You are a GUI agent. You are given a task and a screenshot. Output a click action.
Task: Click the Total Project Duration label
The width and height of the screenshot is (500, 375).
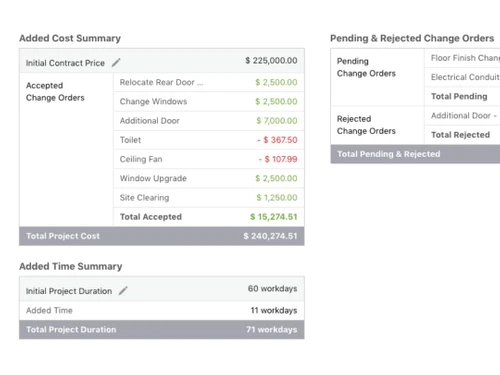[x=71, y=330]
